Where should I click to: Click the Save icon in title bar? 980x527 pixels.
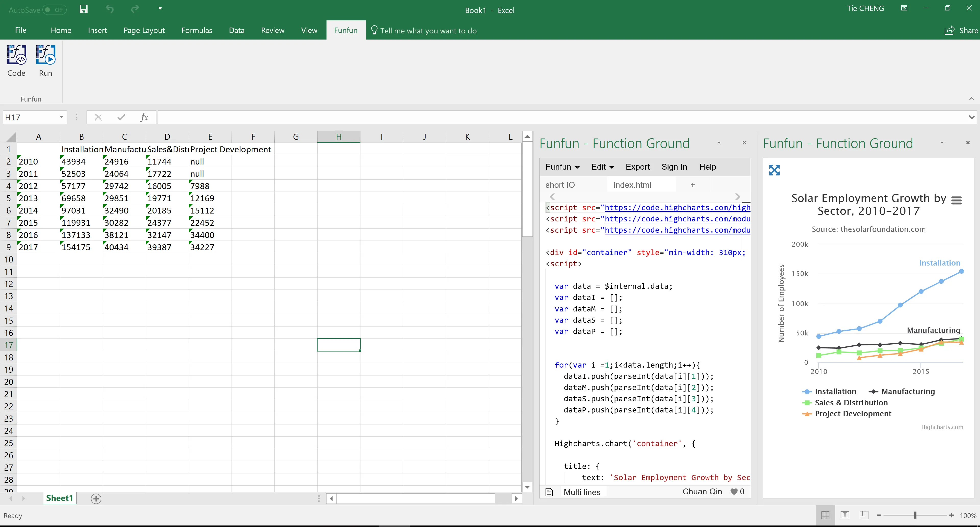[83, 9]
